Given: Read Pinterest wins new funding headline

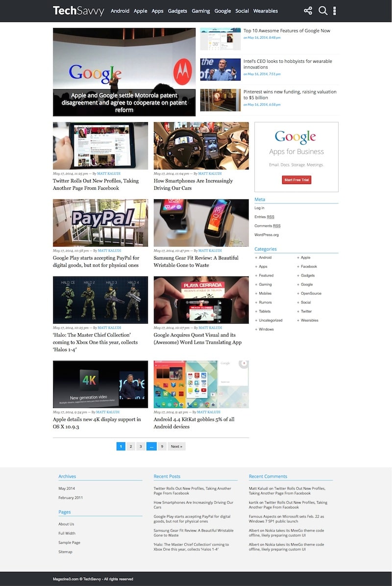Looking at the screenshot, I should pyautogui.click(x=290, y=95).
